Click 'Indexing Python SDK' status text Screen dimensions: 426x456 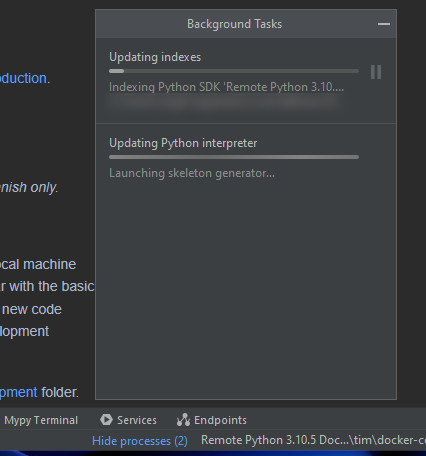(x=226, y=87)
